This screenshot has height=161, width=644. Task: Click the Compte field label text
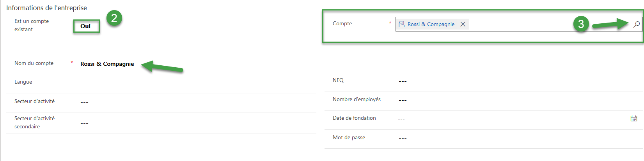click(x=342, y=24)
